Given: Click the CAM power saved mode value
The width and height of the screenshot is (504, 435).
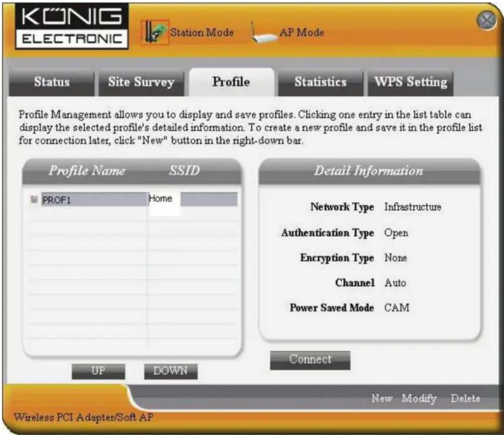Looking at the screenshot, I should pos(397,308).
